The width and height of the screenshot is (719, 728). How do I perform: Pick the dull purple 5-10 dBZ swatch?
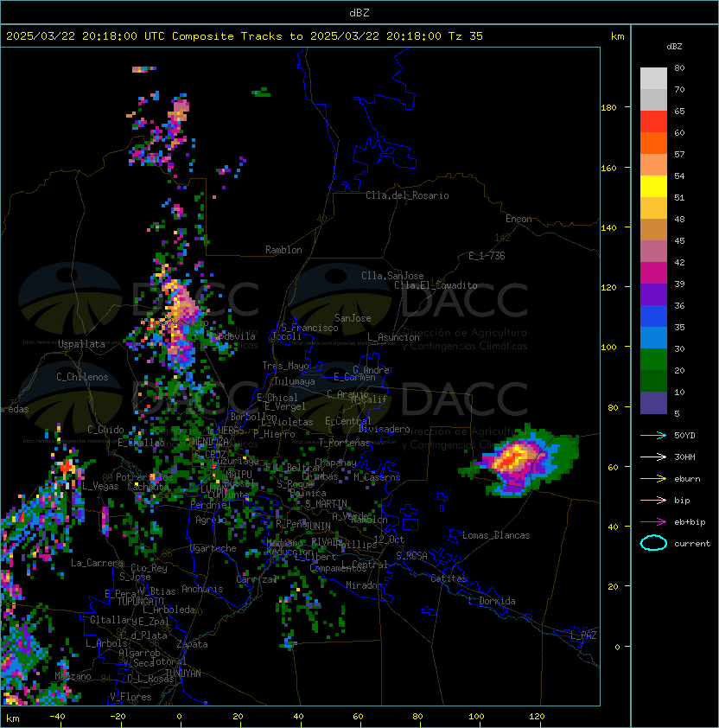pos(653,403)
